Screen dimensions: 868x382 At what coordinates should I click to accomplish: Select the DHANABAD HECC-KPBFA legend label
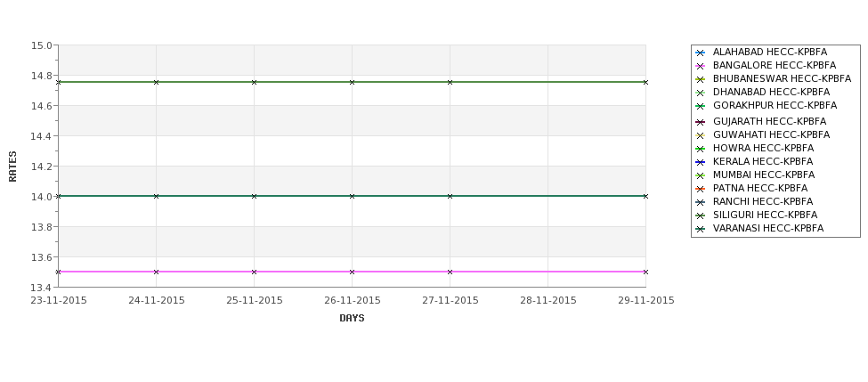(x=771, y=92)
